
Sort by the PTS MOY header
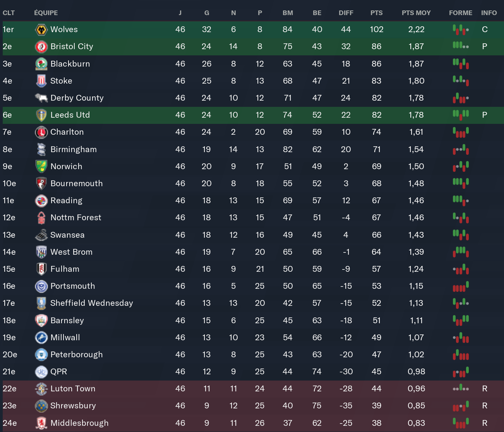click(x=416, y=13)
